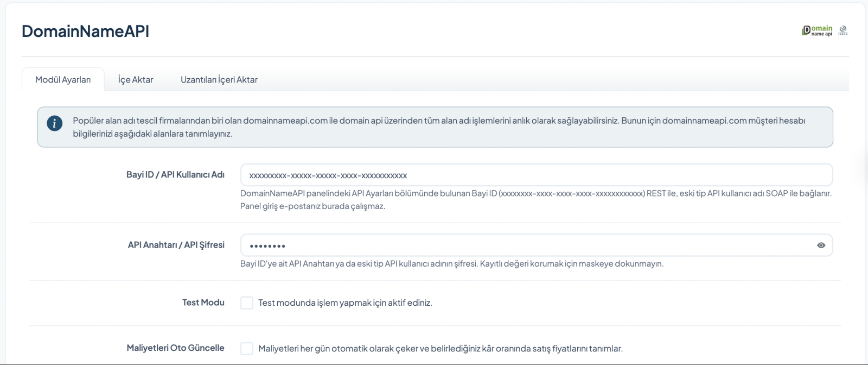Viewport: 868px width, 365px height.
Task: Click the 'Maliyetleri her gün otomatik' description text
Action: [441, 348]
